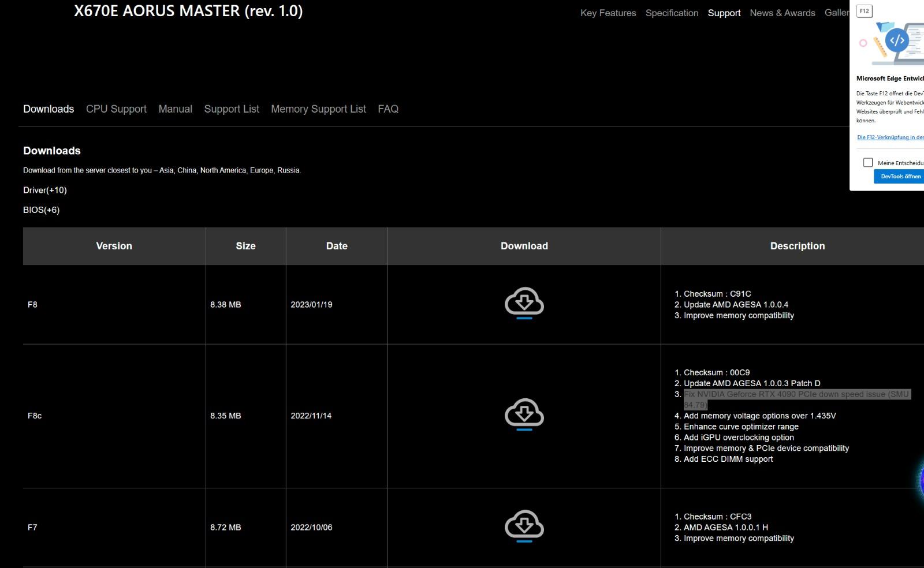Open the Die F12-Verknüpfung link
Image resolution: width=924 pixels, height=568 pixels.
point(890,137)
